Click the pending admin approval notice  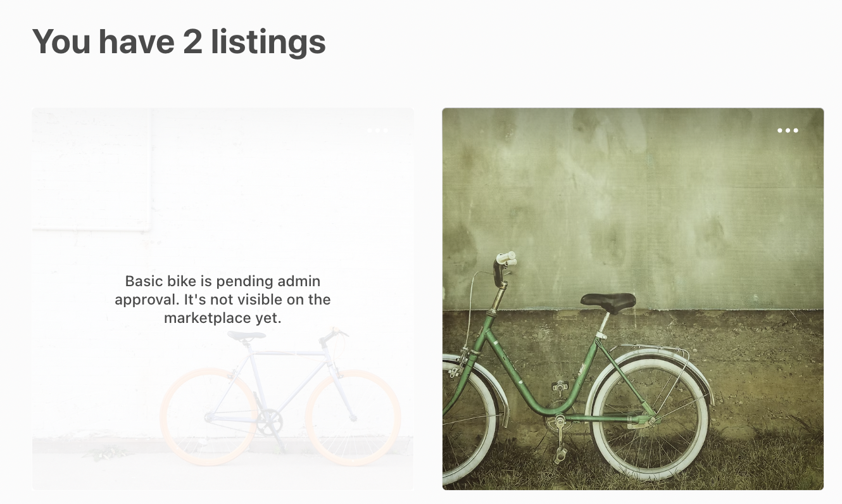223,299
